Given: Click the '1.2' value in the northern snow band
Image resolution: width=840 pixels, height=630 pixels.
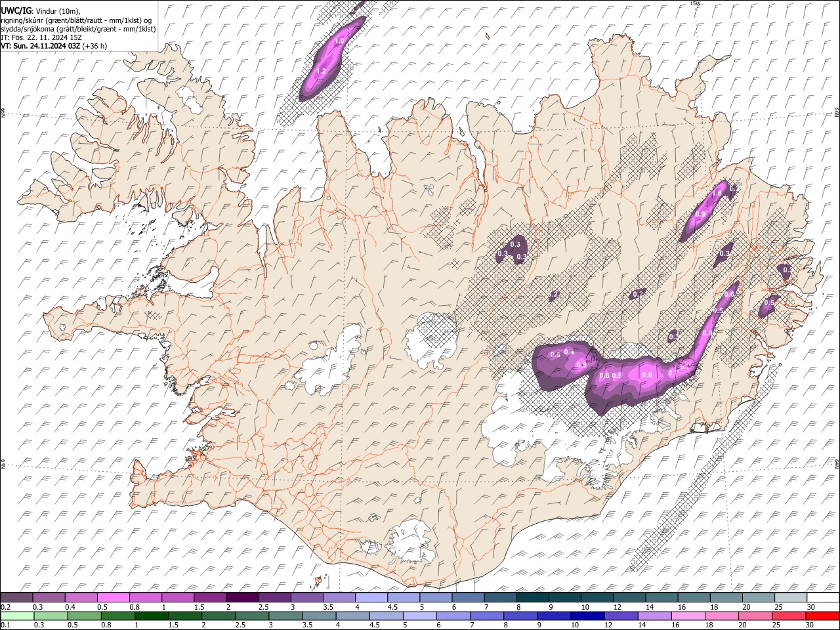Looking at the screenshot, I should click(x=321, y=71).
